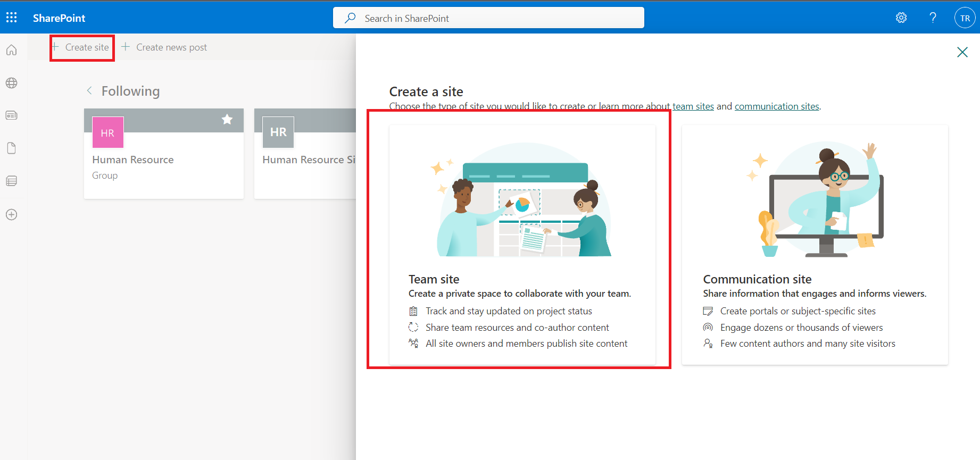Click Create news post

point(171,47)
